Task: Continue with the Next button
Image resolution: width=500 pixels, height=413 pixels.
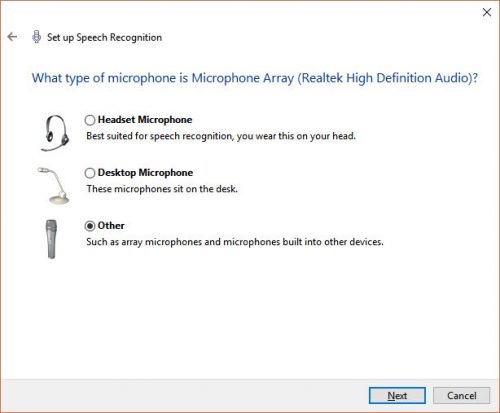Action: pos(397,395)
